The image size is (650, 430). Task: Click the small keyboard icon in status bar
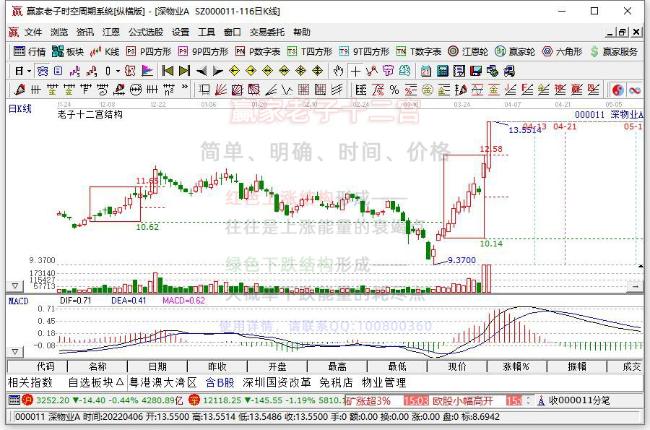coord(14,400)
